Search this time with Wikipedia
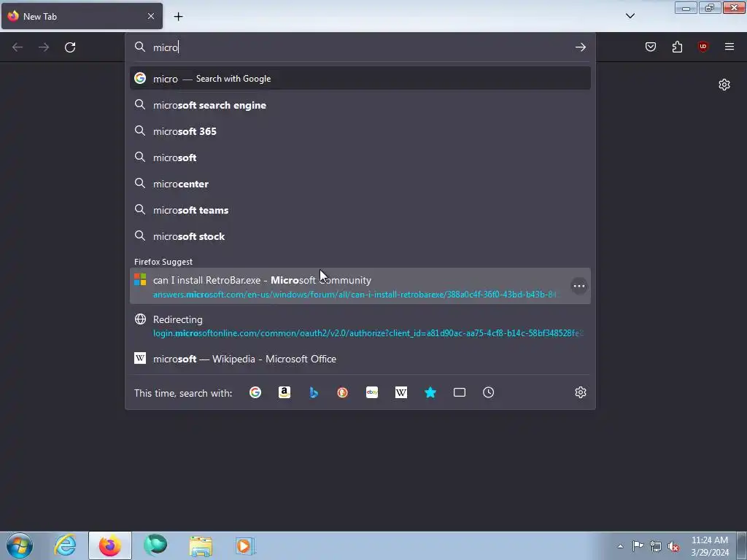The width and height of the screenshot is (747, 560). pyautogui.click(x=401, y=392)
